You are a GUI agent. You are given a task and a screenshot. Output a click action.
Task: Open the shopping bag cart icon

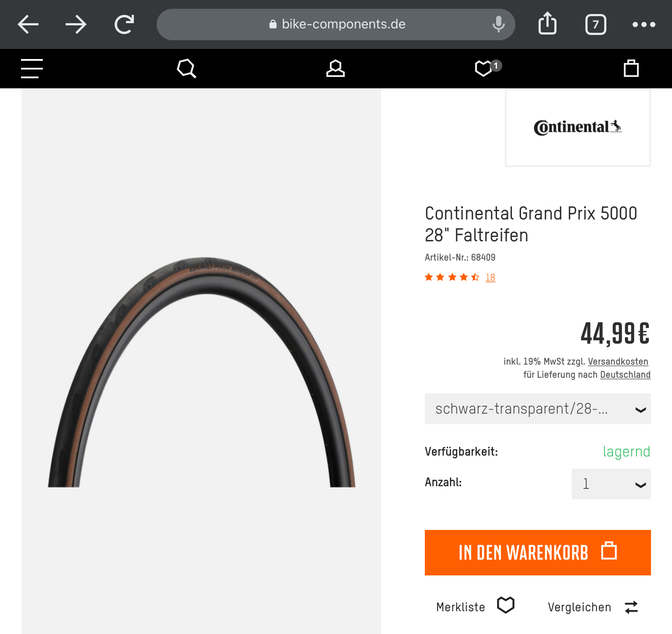[x=631, y=68]
